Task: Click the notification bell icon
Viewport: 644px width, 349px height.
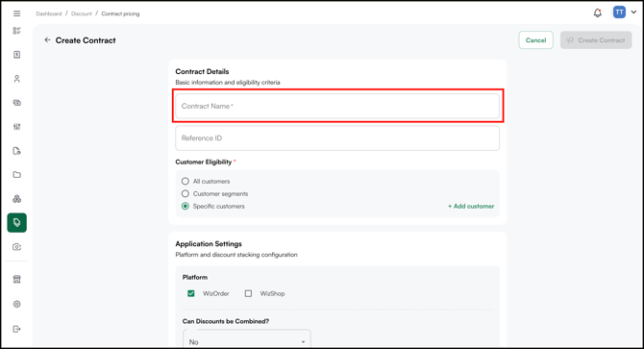Action: (598, 12)
